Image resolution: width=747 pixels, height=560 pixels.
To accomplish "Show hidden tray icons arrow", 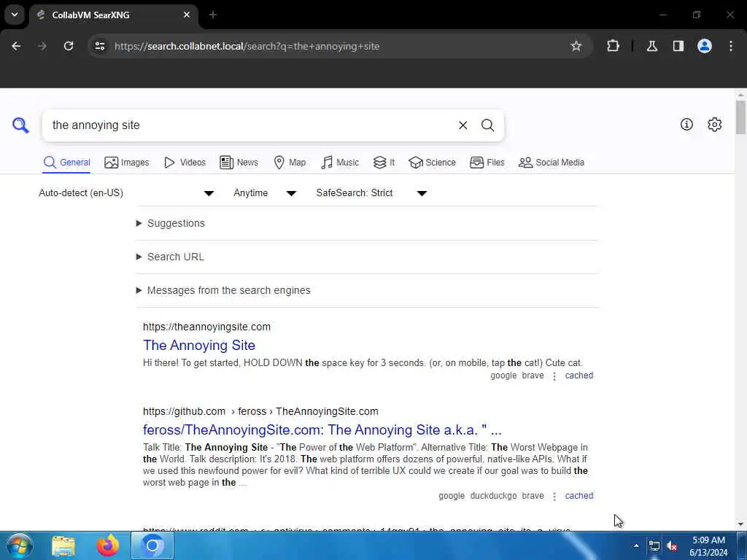I will (636, 545).
